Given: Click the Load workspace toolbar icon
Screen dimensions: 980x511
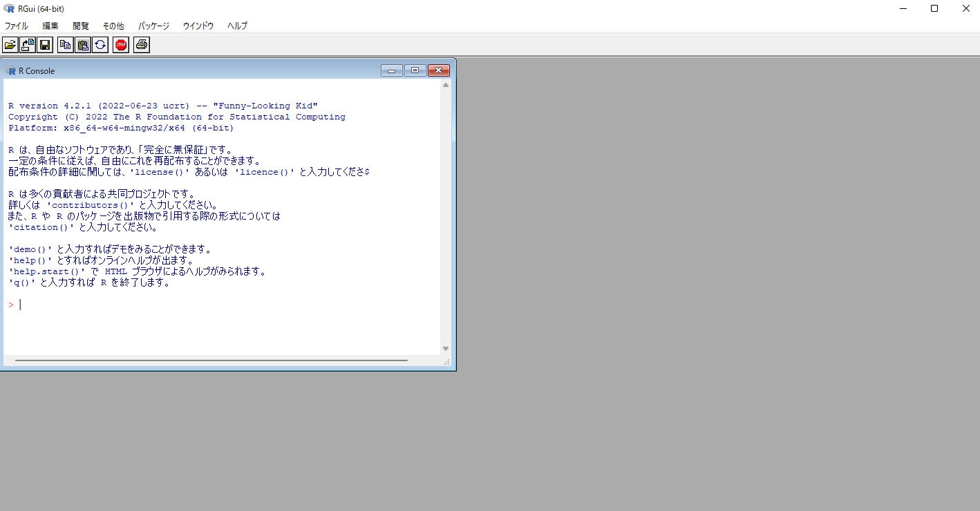Looking at the screenshot, I should (x=28, y=45).
